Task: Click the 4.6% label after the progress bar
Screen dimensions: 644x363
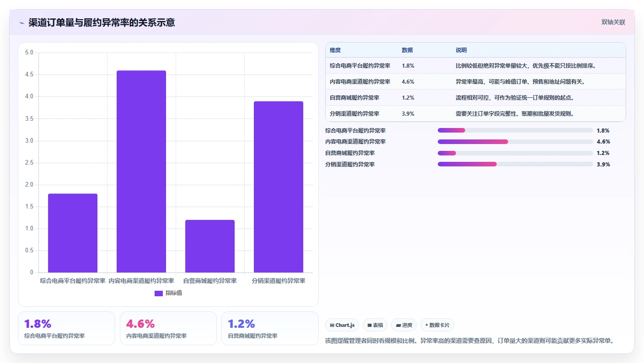Action: click(603, 142)
